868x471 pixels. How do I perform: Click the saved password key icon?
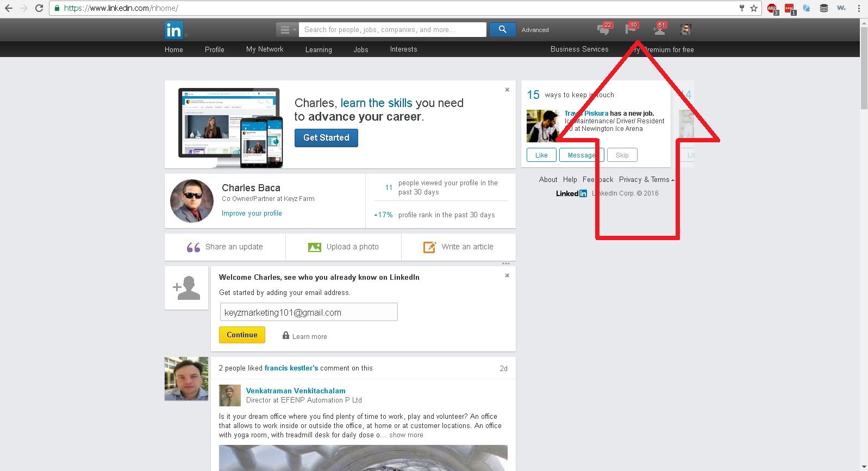point(741,8)
